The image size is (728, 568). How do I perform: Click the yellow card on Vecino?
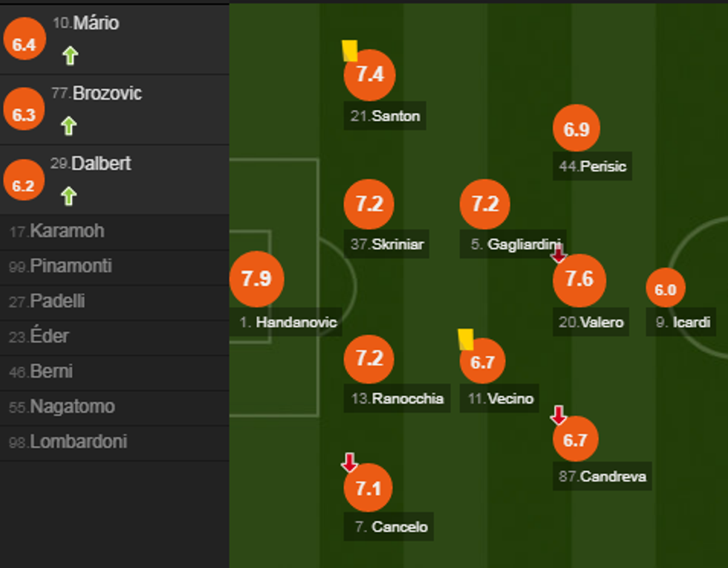tap(466, 339)
